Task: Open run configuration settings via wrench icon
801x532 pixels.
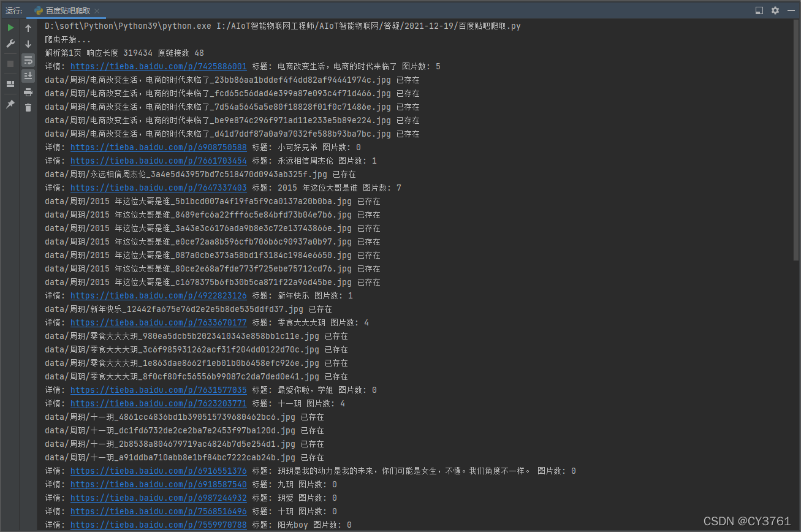Action: coord(10,44)
